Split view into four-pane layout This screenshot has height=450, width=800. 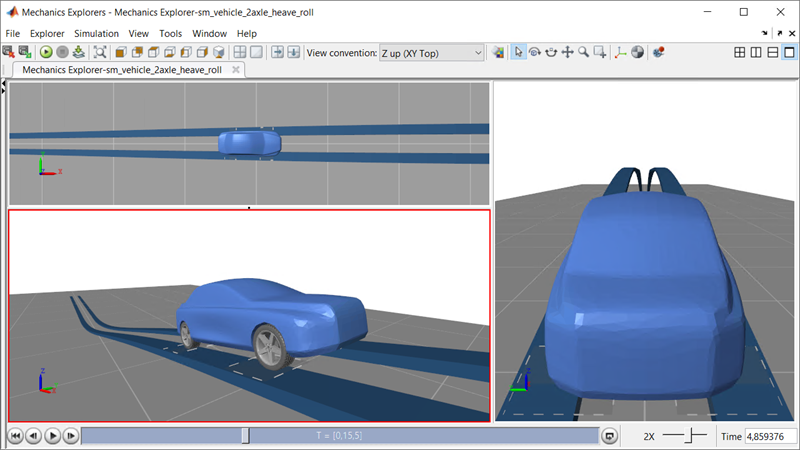740,52
